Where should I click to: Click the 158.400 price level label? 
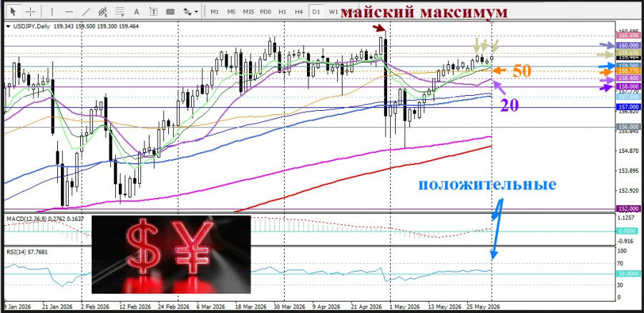coord(628,78)
